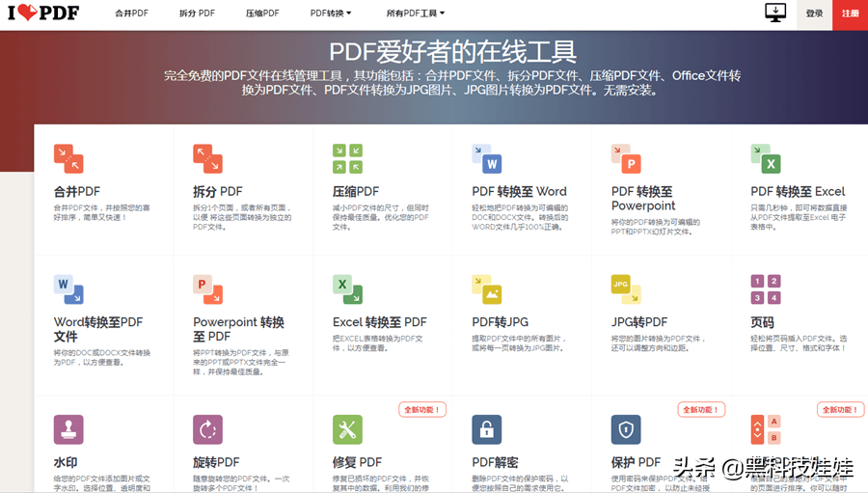This screenshot has width=868, height=493.
Task: Click the 登录 login button
Action: tap(814, 14)
